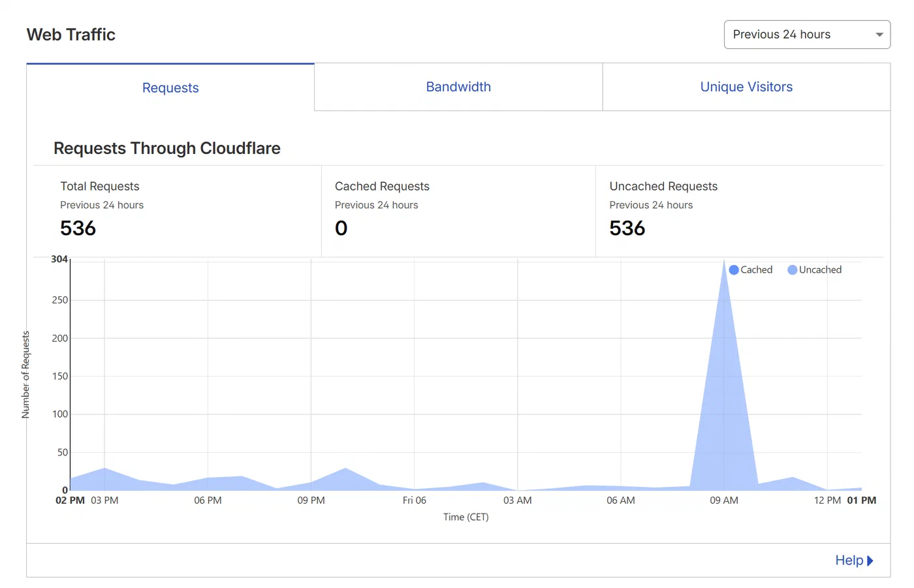
Task: Click the arrow icon beside Help
Action: (870, 561)
